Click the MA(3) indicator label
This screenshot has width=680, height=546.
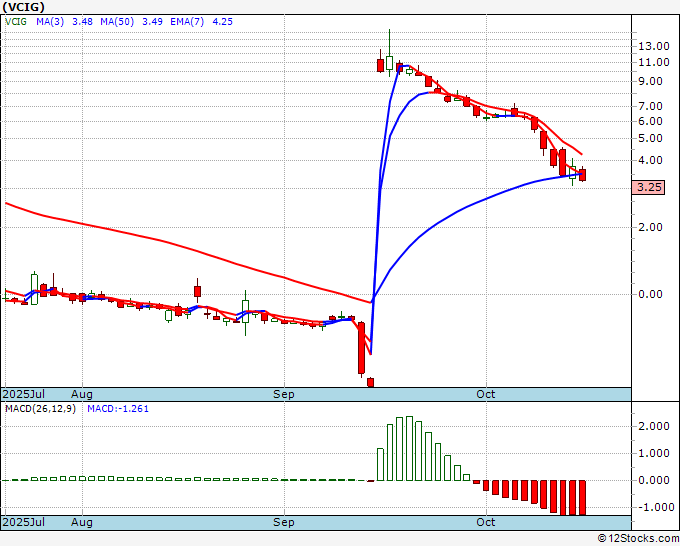(x=50, y=21)
